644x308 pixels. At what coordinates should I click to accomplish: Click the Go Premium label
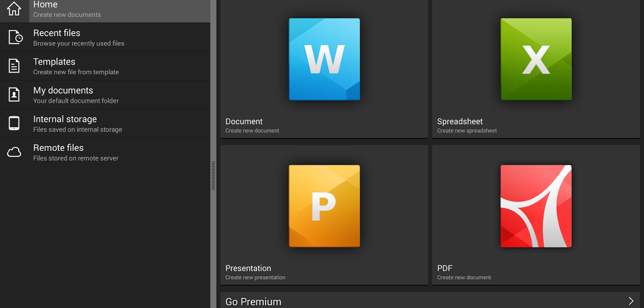coord(253,302)
